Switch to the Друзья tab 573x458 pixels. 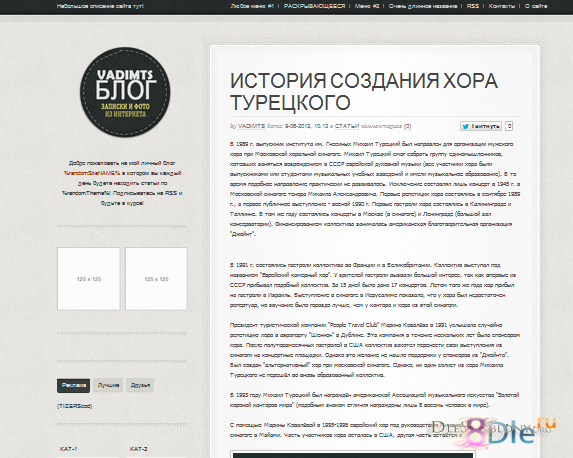(x=140, y=385)
